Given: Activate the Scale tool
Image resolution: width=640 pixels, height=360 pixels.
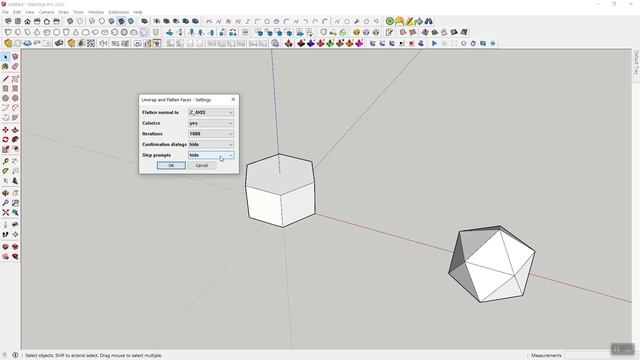Looking at the screenshot, I should [x=5, y=149].
